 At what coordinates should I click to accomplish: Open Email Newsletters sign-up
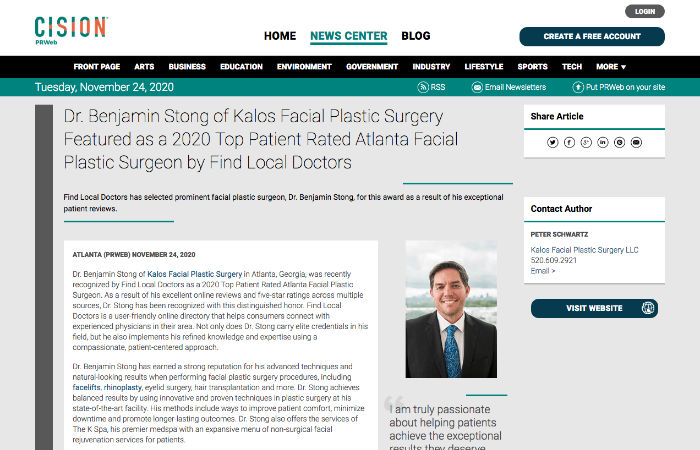point(509,87)
